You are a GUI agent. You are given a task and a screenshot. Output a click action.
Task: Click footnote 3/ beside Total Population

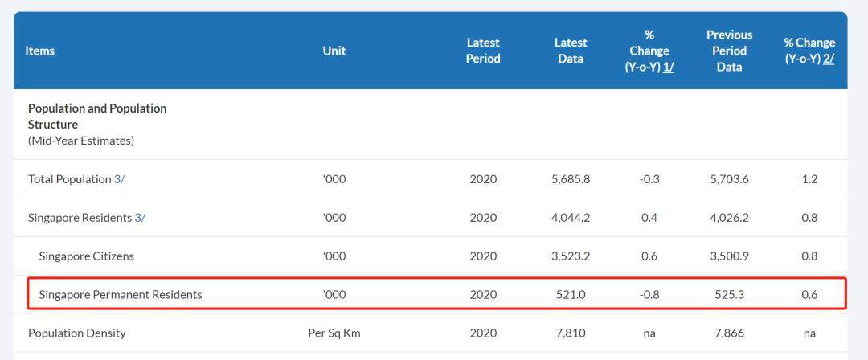point(119,179)
